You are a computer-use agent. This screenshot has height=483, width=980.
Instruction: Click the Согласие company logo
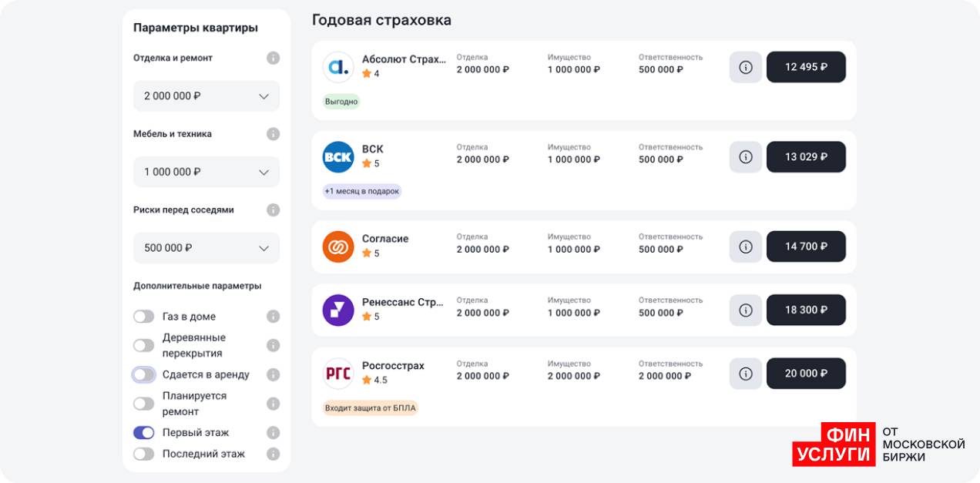point(337,247)
